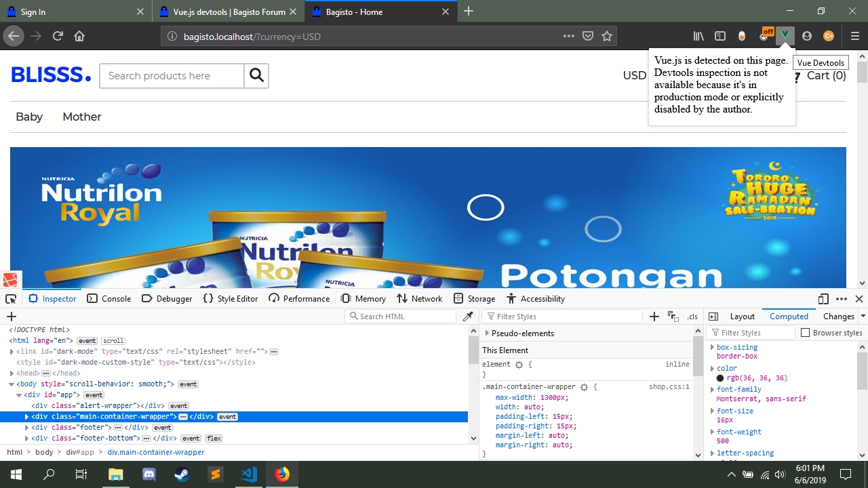
Task: Expand the main-container-wrapper div node
Action: tap(27, 417)
